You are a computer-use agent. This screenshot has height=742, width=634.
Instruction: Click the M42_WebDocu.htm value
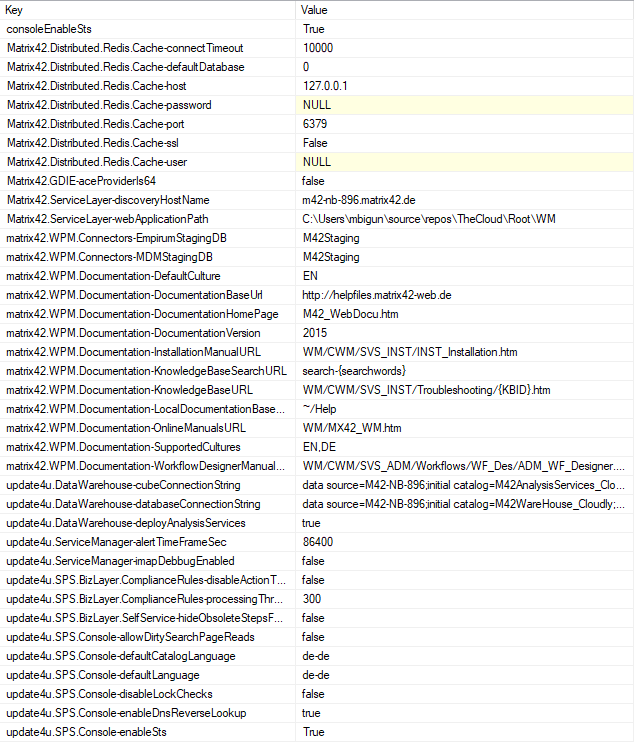[465, 314]
